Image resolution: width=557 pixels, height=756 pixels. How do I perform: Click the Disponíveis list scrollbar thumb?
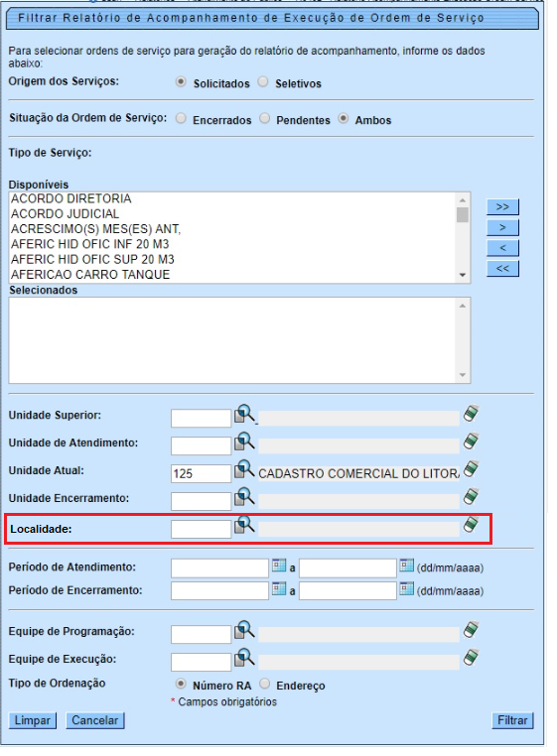point(463,215)
